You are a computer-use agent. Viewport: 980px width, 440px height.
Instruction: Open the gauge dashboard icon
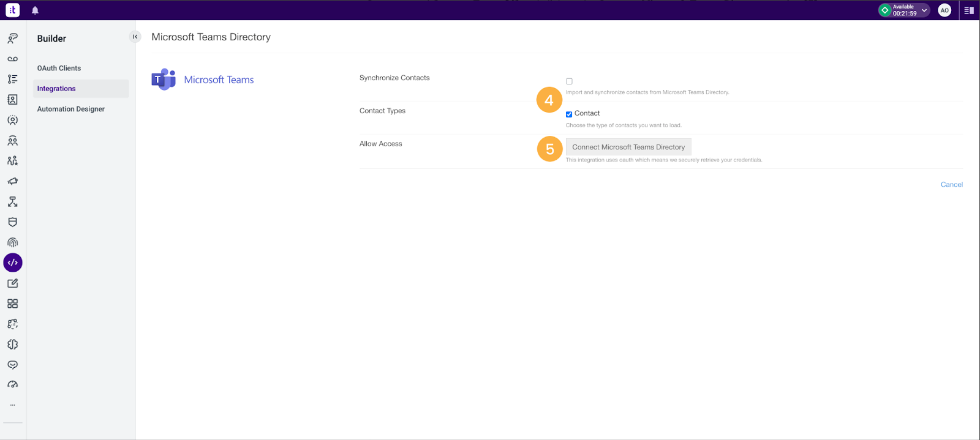pos(12,384)
